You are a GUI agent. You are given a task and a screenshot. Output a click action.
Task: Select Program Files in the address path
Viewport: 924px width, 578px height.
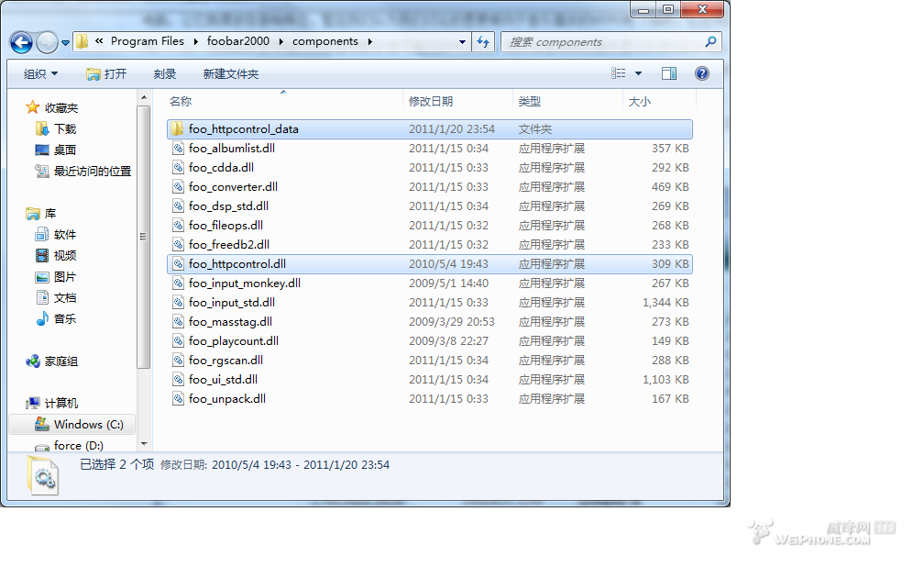click(148, 41)
